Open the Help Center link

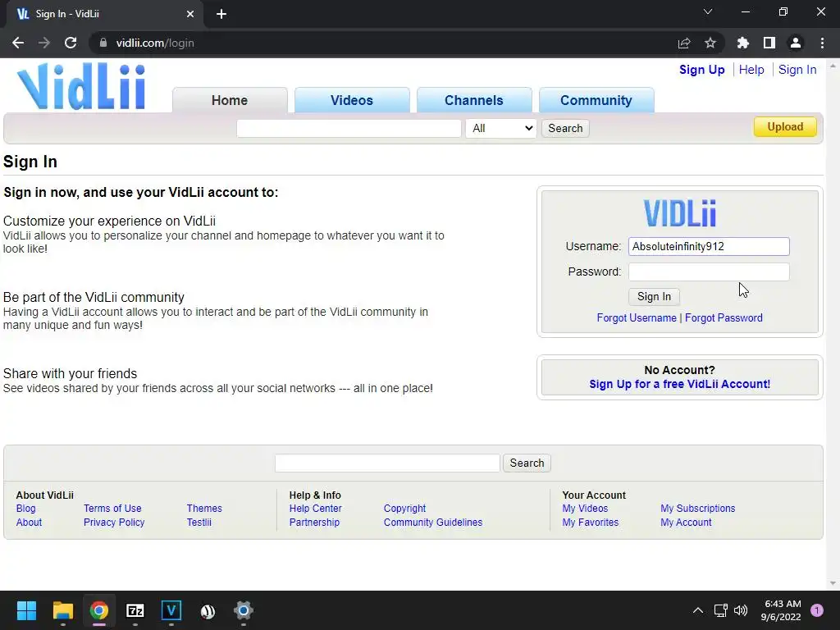tap(316, 509)
